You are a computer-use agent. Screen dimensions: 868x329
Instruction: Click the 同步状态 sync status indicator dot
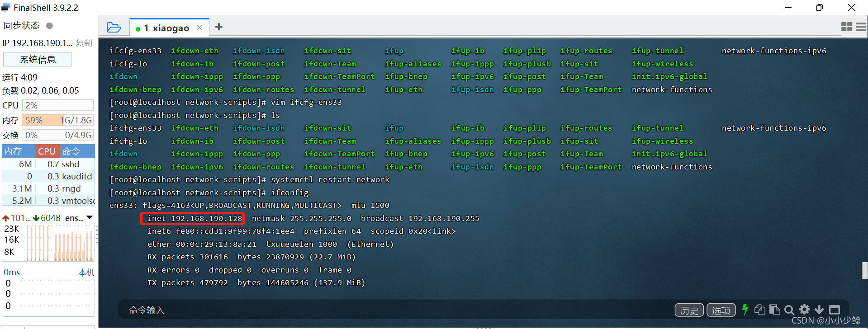50,26
